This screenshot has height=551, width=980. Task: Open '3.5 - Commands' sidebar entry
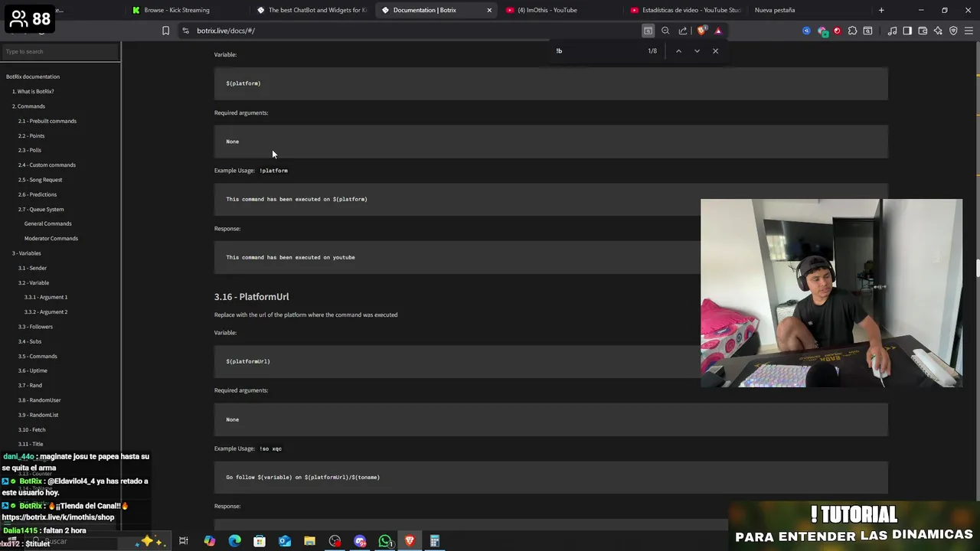pos(38,356)
